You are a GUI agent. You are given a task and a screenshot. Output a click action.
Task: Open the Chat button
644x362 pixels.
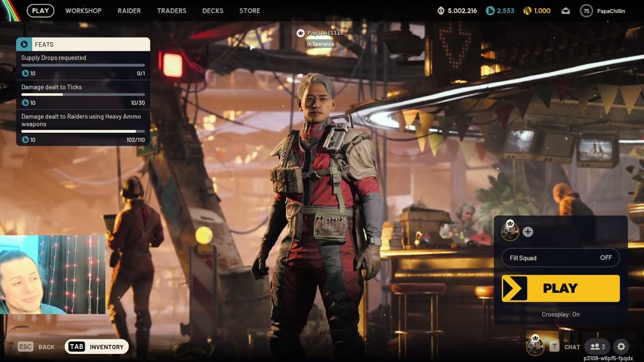coord(566,347)
